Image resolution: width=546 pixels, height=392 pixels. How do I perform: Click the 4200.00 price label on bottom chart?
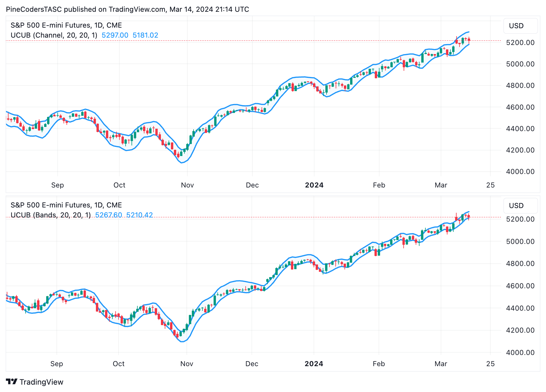click(x=520, y=330)
